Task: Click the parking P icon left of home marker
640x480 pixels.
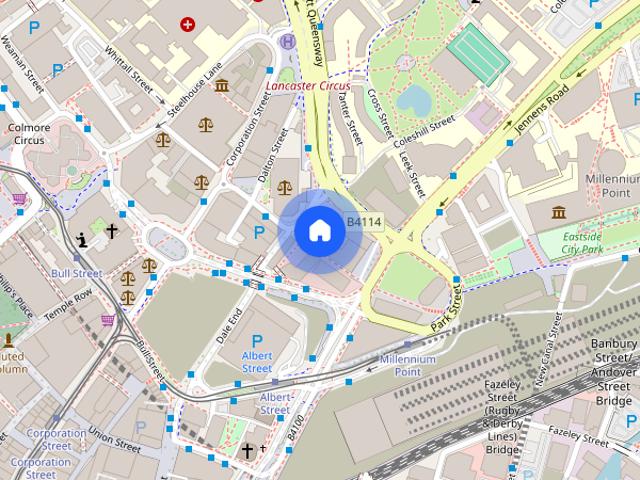Action: 259,233
